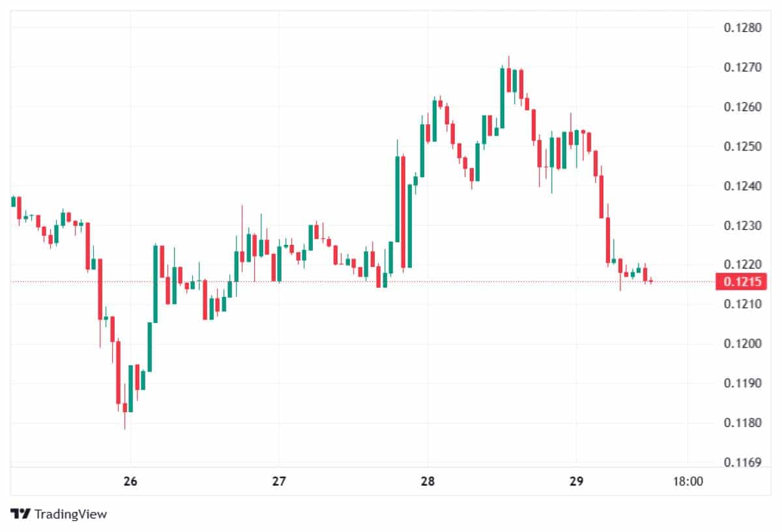Click the 0.1270 price scale value
Screen dimensions: 782x532
pos(742,67)
